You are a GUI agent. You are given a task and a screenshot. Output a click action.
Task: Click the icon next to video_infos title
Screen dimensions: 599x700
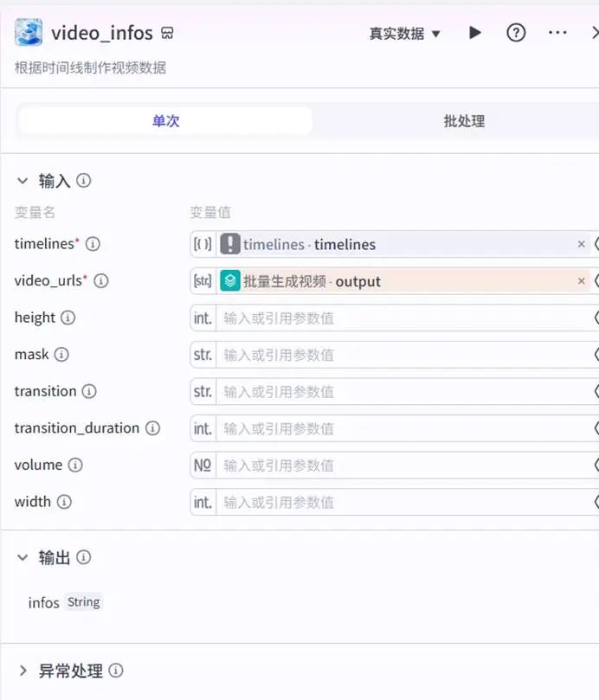coord(168,34)
